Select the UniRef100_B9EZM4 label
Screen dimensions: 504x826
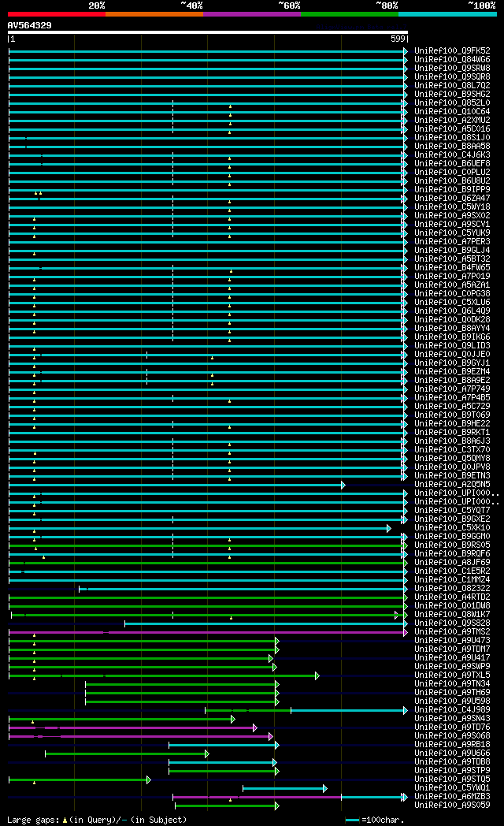click(x=452, y=371)
